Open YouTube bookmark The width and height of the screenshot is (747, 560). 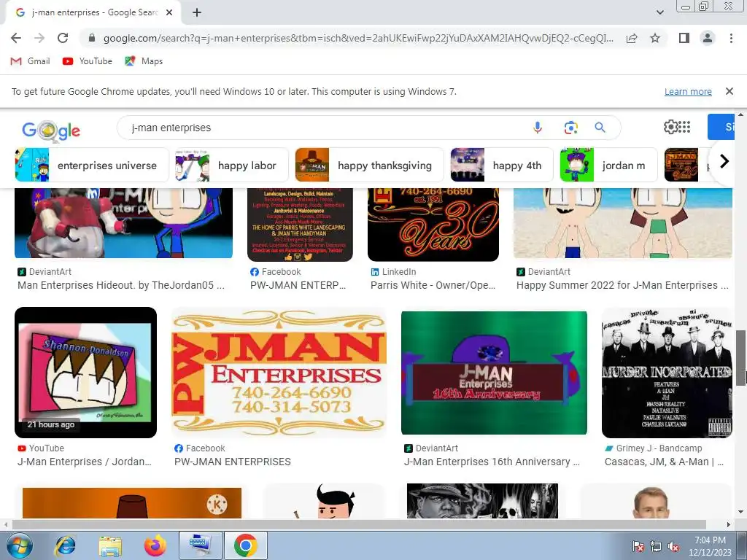pyautogui.click(x=88, y=61)
